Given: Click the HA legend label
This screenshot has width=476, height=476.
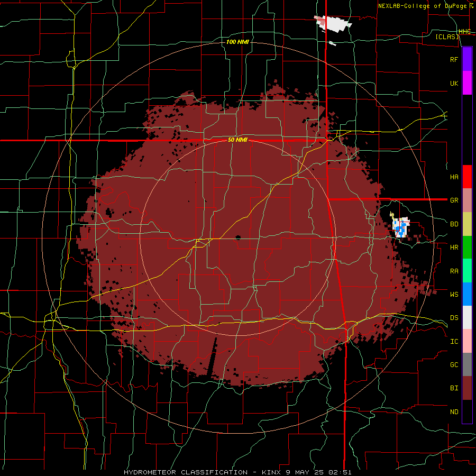Looking at the screenshot, I should point(454,177).
